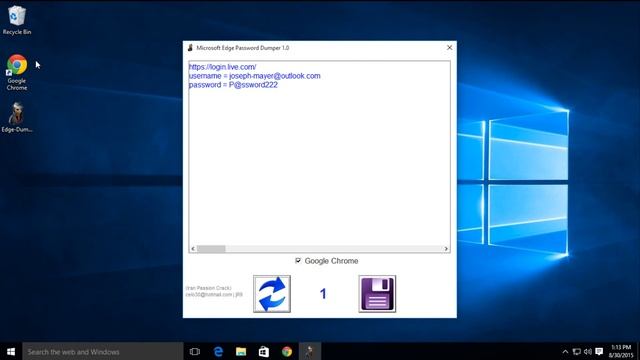Show hidden system tray icons
The height and width of the screenshot is (360, 640).
(565, 351)
